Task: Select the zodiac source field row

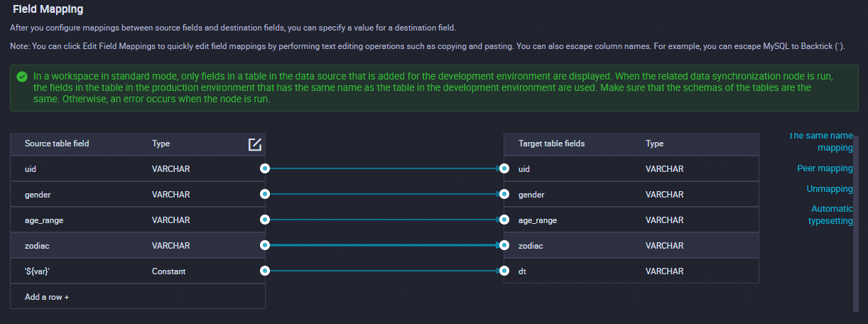Action: [107, 246]
